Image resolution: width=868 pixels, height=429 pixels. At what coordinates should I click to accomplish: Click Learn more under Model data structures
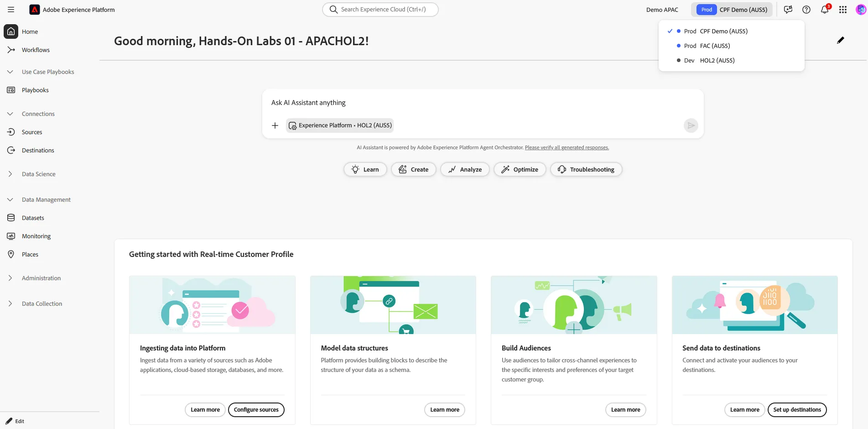(x=445, y=410)
